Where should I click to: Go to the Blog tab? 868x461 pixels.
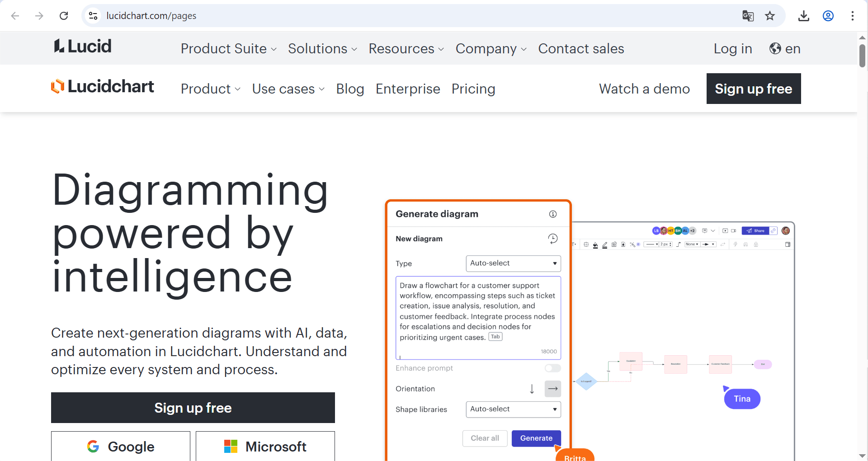(x=350, y=89)
